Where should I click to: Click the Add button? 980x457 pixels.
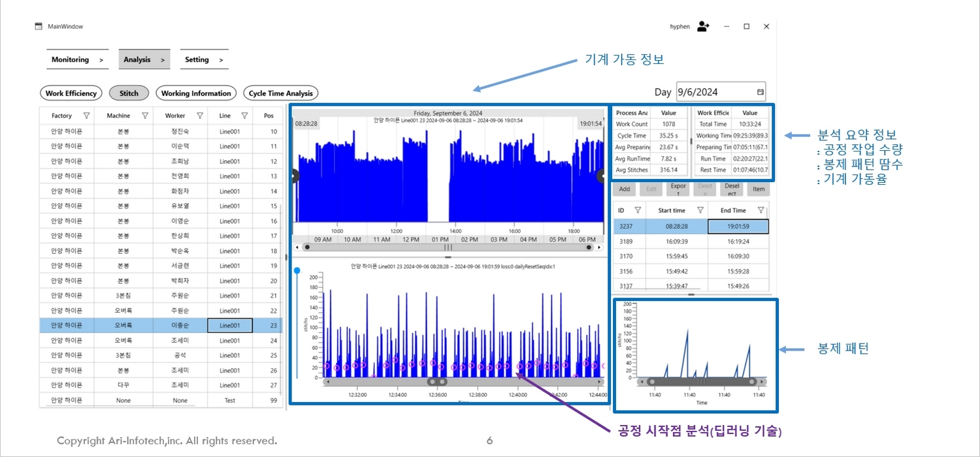coord(625,189)
